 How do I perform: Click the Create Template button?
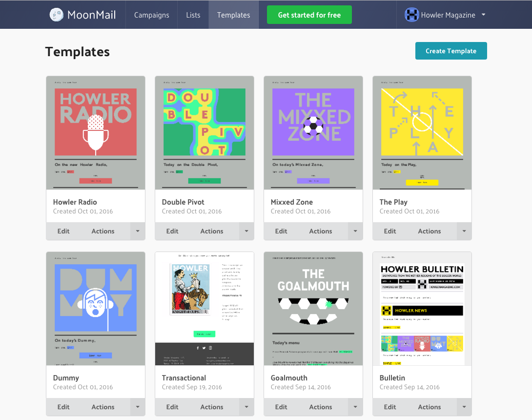451,51
